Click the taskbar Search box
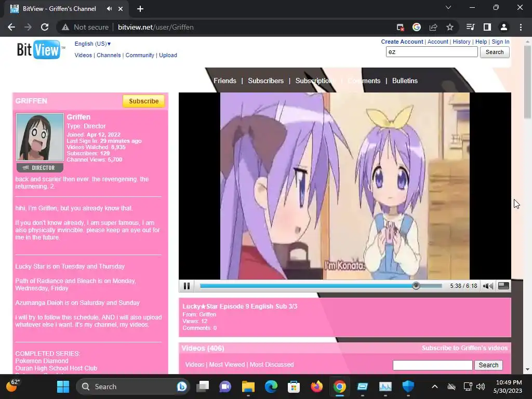 point(134,387)
